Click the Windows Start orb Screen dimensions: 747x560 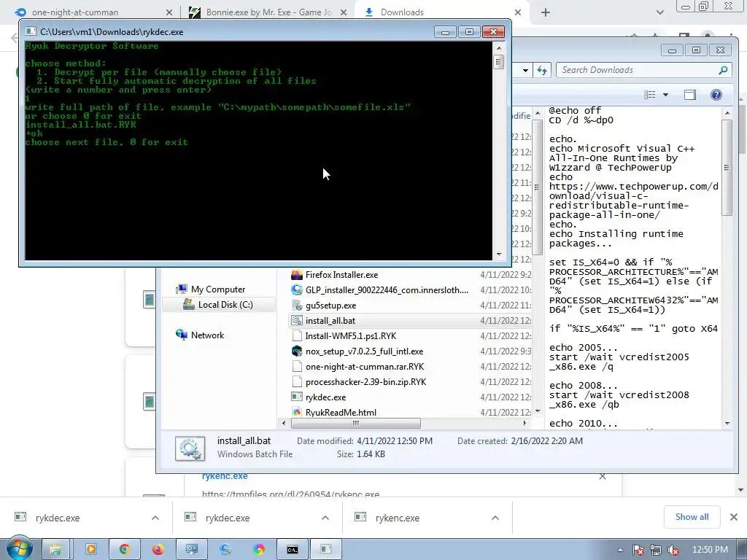pyautogui.click(x=19, y=549)
